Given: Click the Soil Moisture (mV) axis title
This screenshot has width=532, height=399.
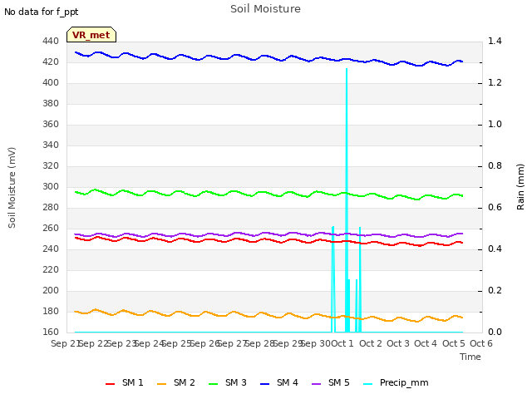Looking at the screenshot, I should tap(12, 188).
